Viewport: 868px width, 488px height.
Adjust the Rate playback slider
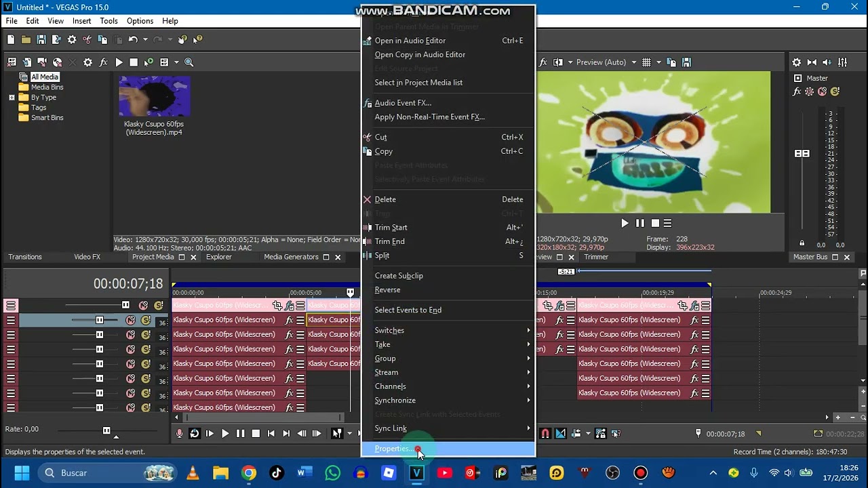coord(106,430)
